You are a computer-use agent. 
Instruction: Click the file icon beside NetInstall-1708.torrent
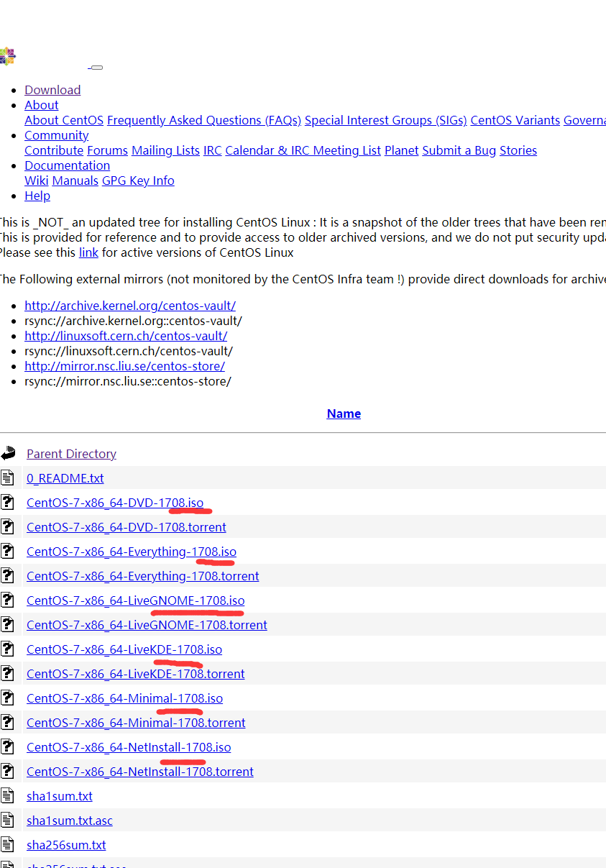click(7, 771)
